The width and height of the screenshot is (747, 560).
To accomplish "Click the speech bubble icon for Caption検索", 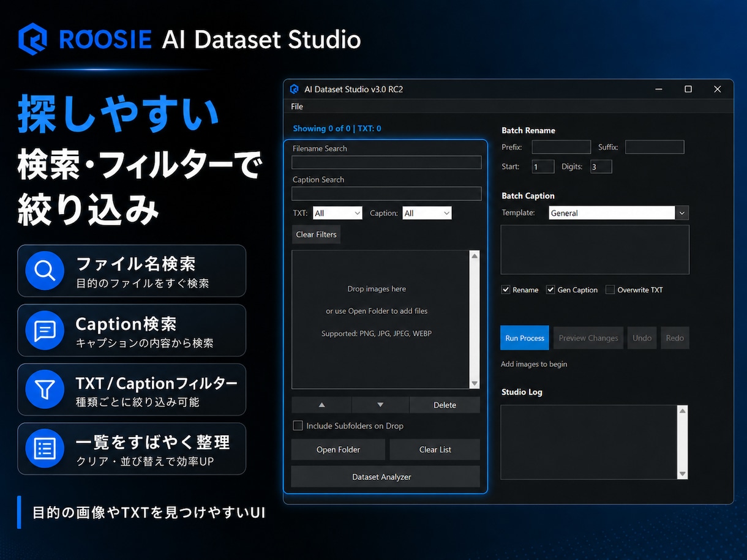I will 45,330.
